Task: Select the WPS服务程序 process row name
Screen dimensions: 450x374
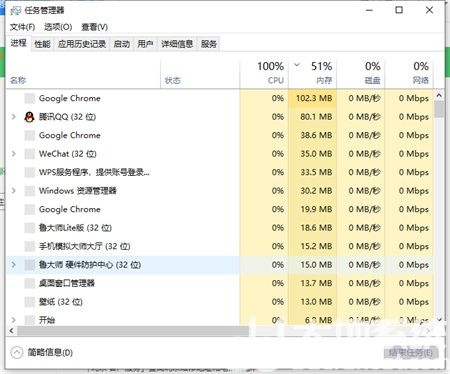Action: (x=94, y=172)
